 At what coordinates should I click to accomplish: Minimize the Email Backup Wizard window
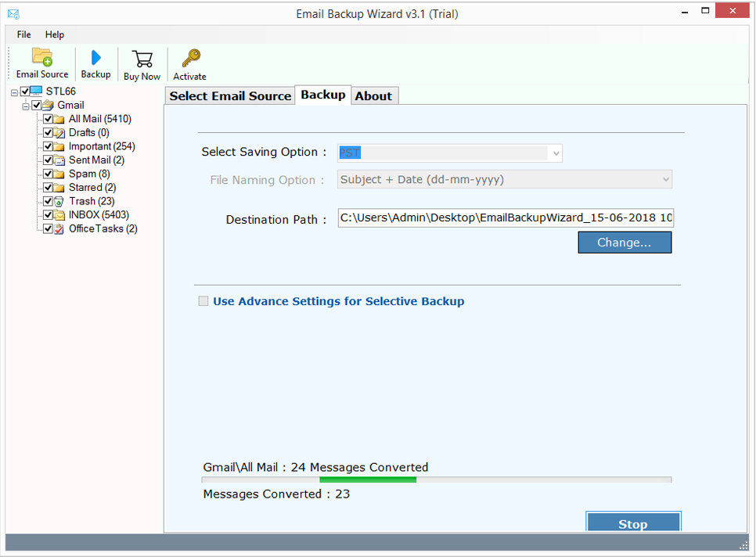685,11
